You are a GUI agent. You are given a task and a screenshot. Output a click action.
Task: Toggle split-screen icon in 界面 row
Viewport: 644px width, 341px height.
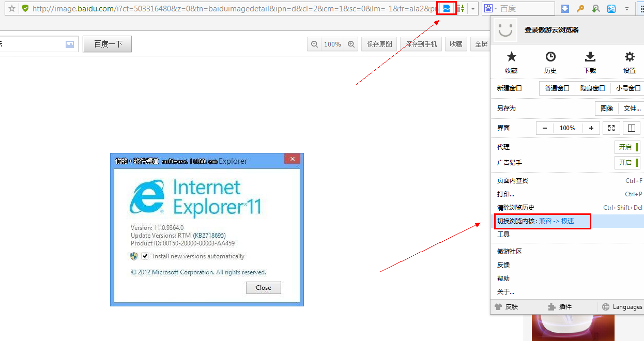click(x=632, y=128)
